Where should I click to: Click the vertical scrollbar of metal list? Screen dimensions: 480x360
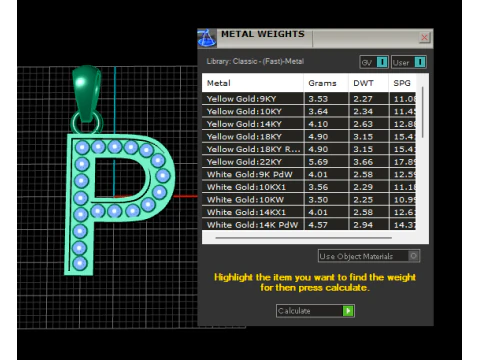click(422, 112)
